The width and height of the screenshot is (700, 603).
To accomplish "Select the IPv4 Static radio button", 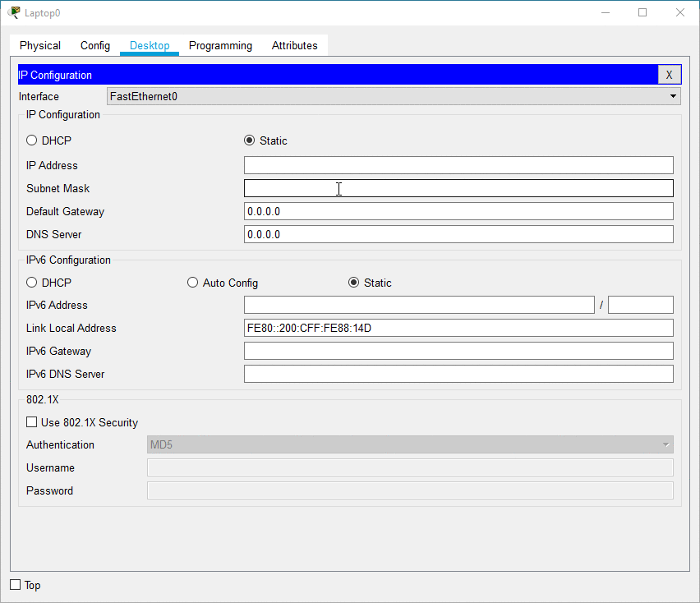I will 250,140.
